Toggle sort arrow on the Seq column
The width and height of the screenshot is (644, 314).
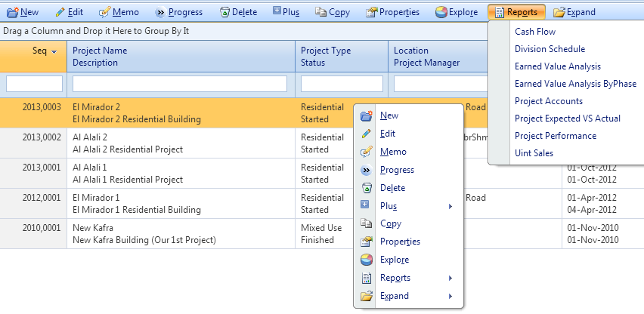click(54, 51)
